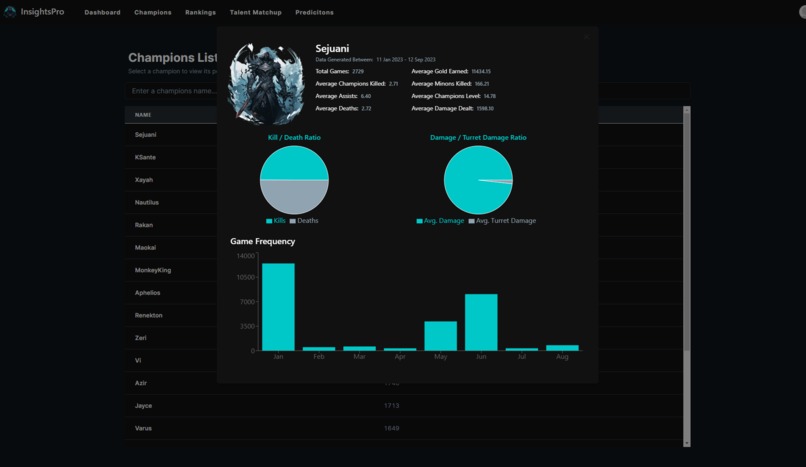Click the scrollbar down arrow

687,443
